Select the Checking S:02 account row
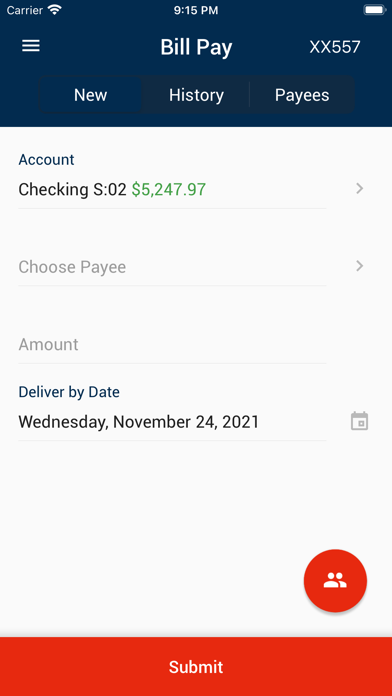392x696 pixels. 172,190
